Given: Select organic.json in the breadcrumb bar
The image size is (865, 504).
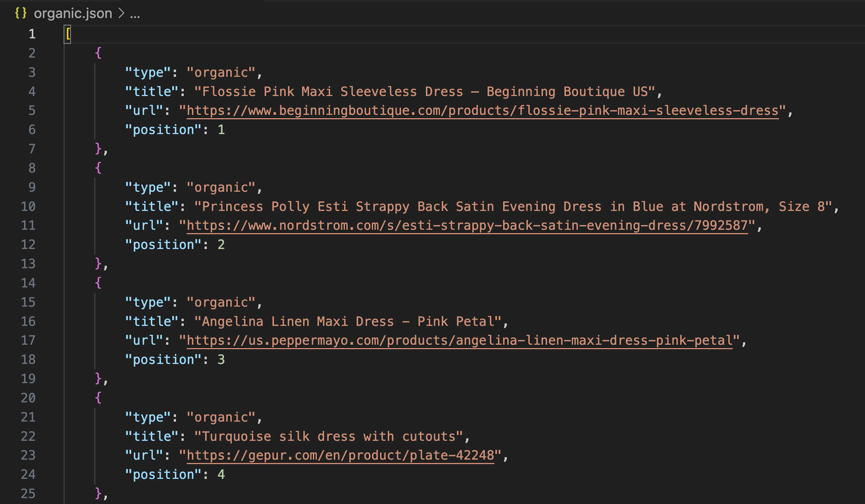Looking at the screenshot, I should [x=73, y=13].
